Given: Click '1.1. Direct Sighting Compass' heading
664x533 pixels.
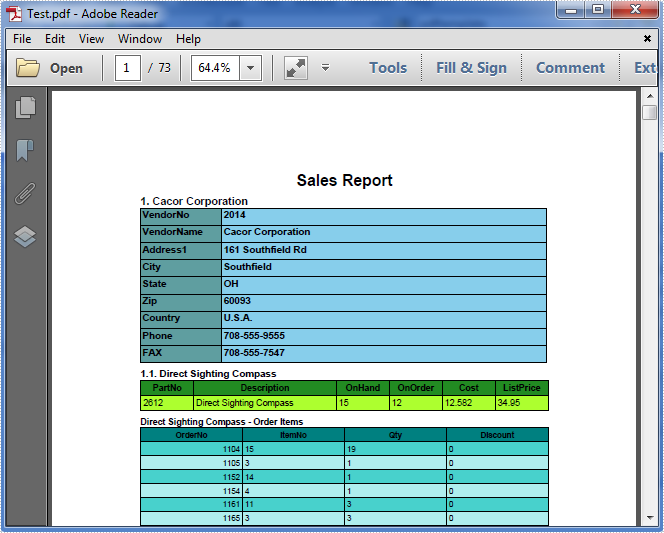Looking at the screenshot, I should [208, 373].
